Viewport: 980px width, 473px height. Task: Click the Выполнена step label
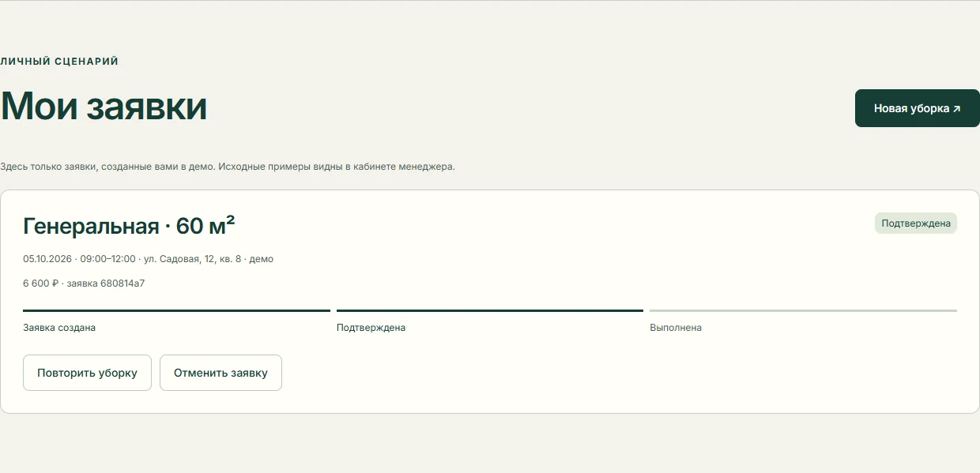click(676, 327)
